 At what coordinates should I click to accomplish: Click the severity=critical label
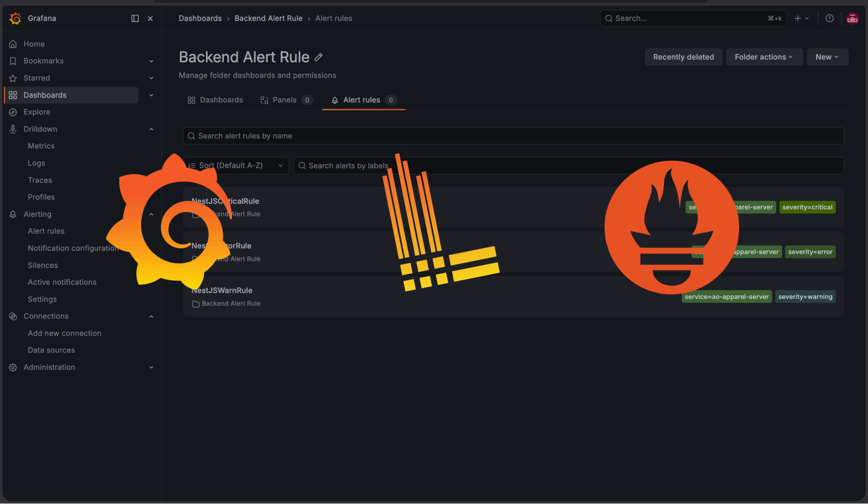tap(807, 207)
